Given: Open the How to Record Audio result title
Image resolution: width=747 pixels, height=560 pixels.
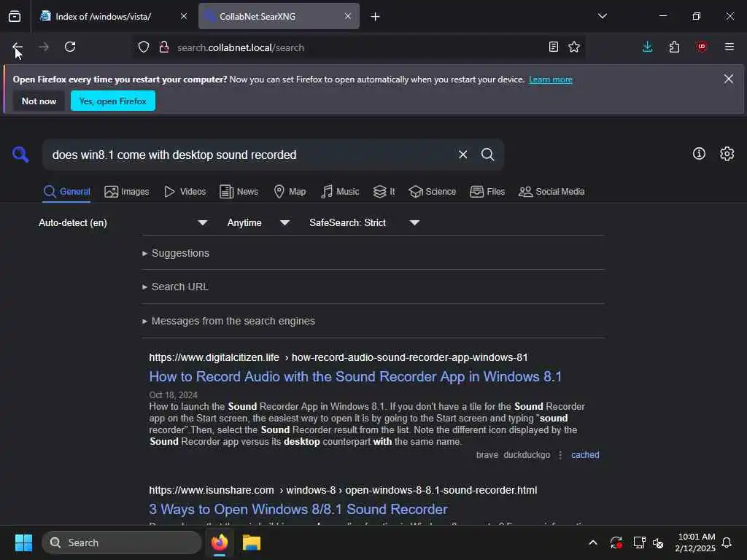Looking at the screenshot, I should [355, 376].
